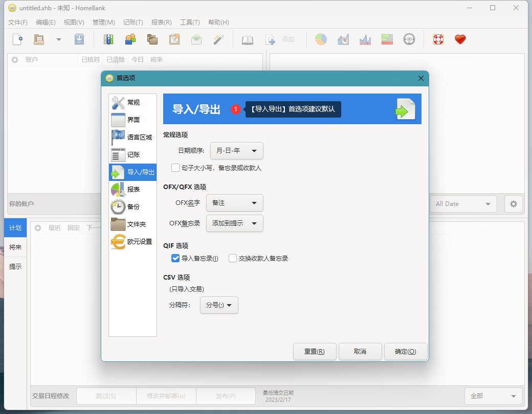Image resolution: width=532 pixels, height=414 pixels.
Task: Open the 视图(V) menu
Action: click(74, 22)
